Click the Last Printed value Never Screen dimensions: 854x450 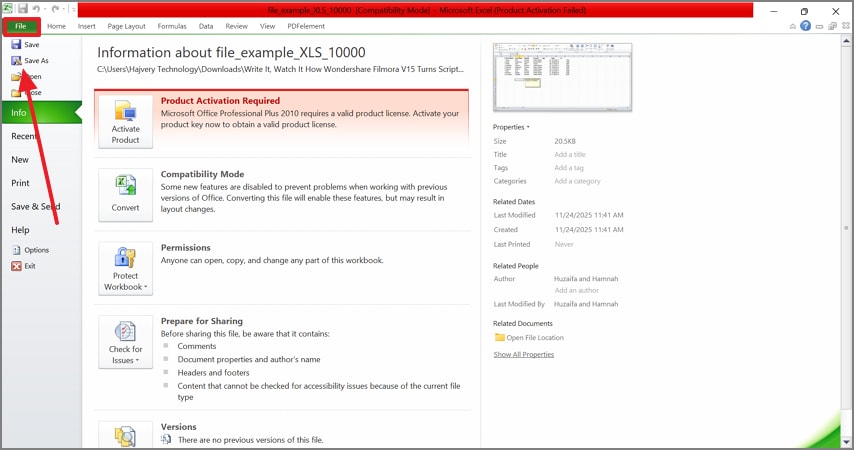click(564, 245)
